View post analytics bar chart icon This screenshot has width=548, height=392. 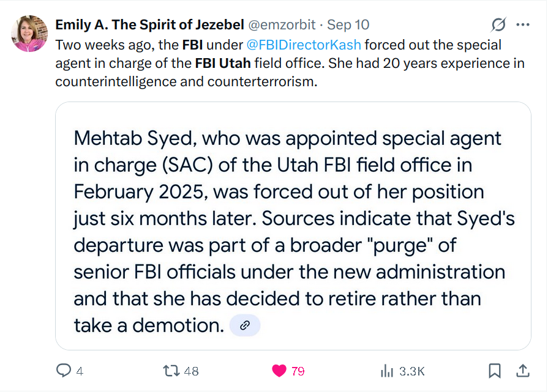387,371
